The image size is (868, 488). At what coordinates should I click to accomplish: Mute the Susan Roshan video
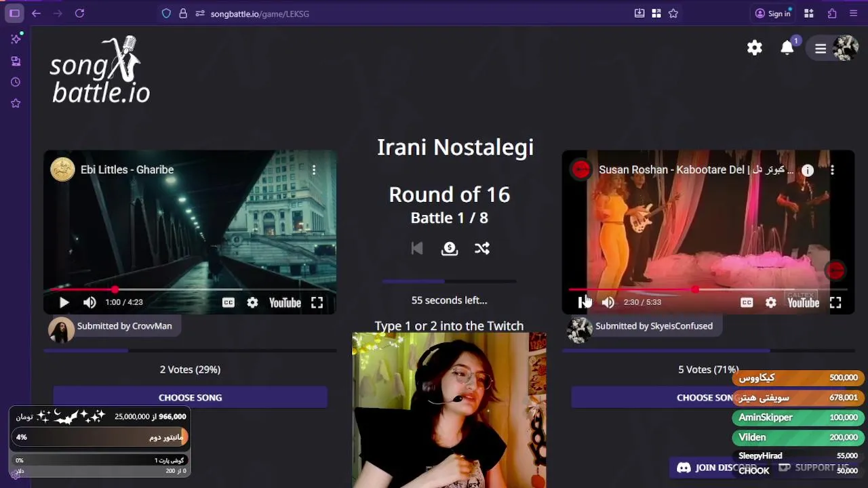(608, 303)
